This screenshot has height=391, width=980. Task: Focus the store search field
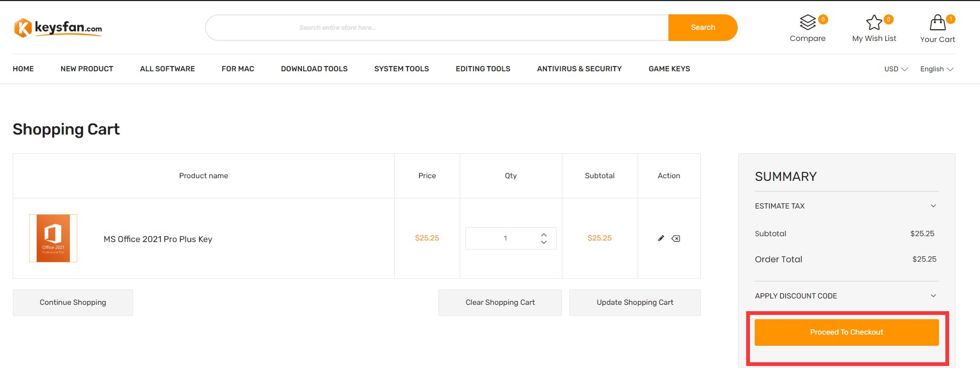(437, 28)
